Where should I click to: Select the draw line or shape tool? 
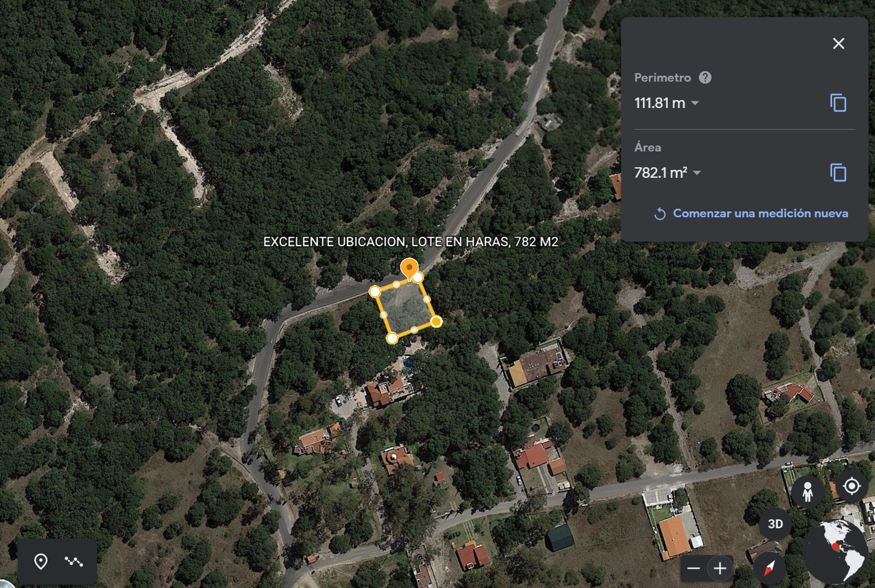[74, 562]
